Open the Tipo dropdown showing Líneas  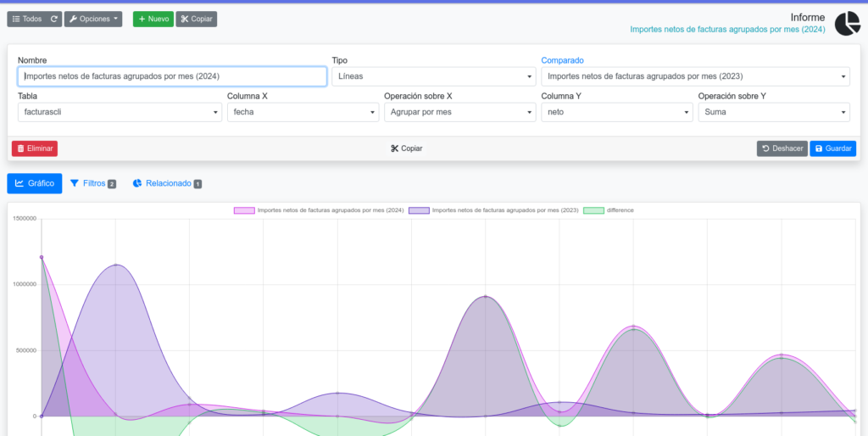click(432, 76)
